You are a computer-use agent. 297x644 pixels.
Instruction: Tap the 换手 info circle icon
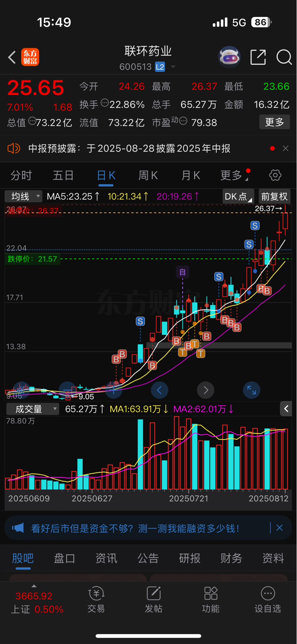tap(105, 103)
